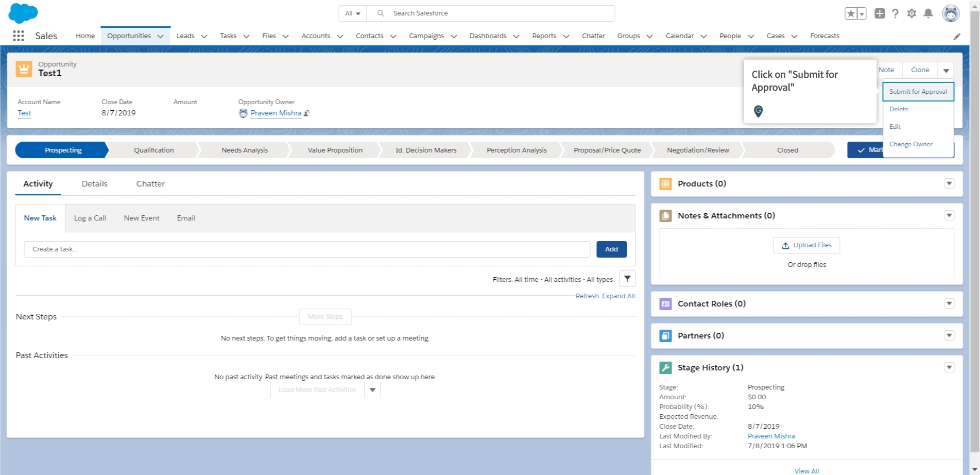Select the Qualification stage in path
Screen dimensions: 980x475
coord(154,150)
